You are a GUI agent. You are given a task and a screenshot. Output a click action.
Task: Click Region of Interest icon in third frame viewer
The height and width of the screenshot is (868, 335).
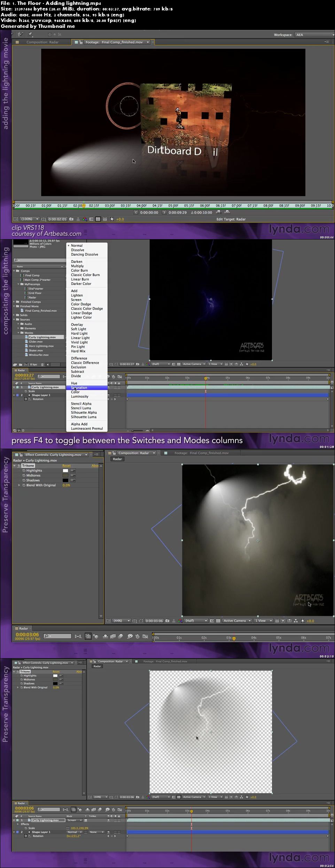pyautogui.click(x=212, y=621)
